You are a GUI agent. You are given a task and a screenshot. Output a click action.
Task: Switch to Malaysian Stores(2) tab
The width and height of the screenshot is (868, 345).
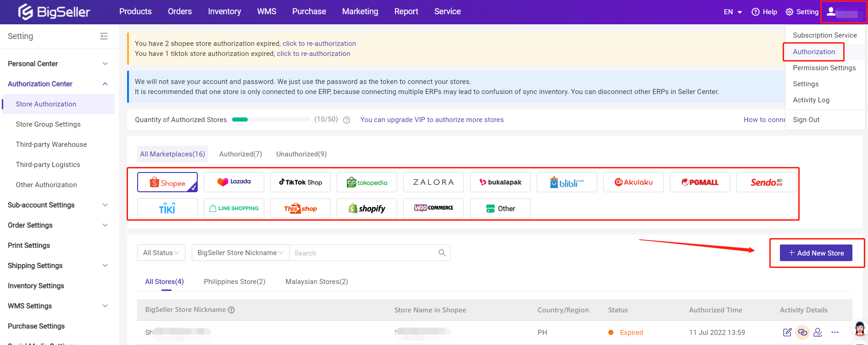point(317,282)
